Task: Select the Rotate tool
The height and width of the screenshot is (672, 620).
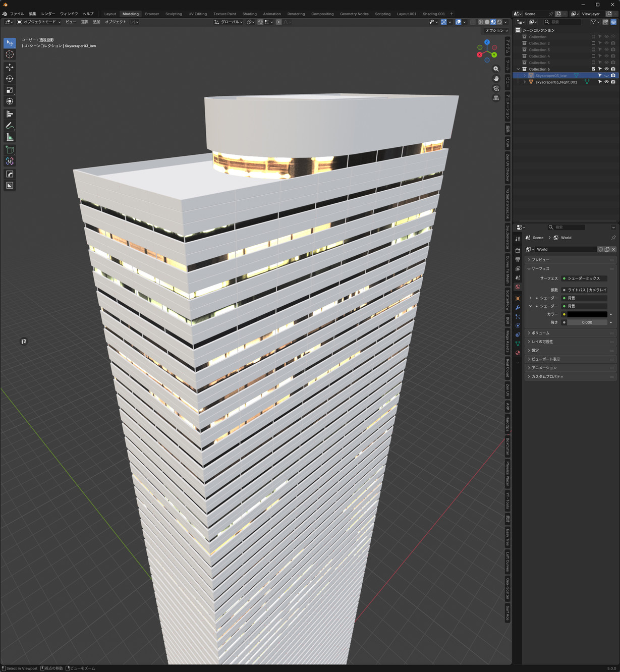Action: (x=10, y=79)
